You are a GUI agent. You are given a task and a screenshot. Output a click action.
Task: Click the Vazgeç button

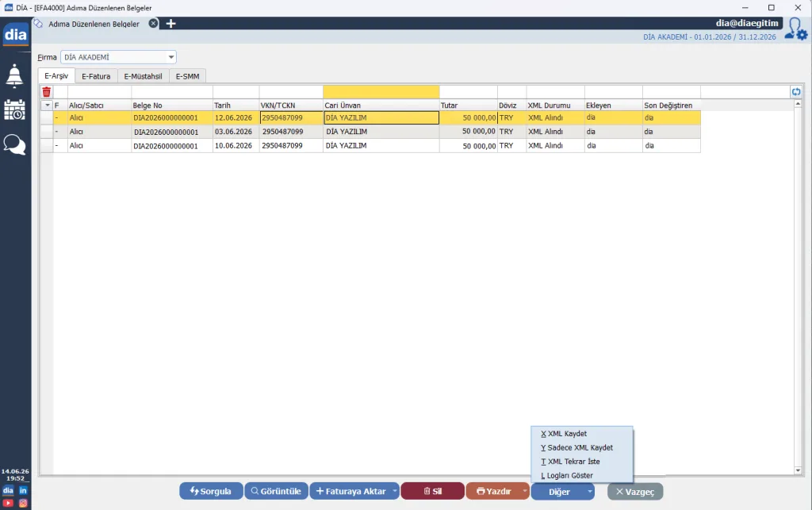click(635, 491)
